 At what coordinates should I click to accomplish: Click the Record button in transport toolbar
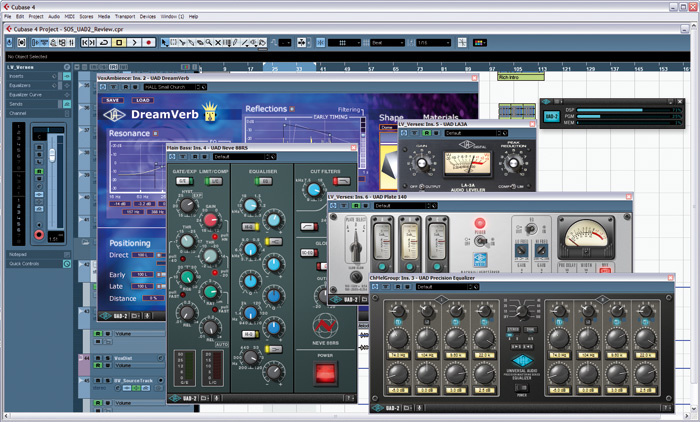tap(150, 43)
